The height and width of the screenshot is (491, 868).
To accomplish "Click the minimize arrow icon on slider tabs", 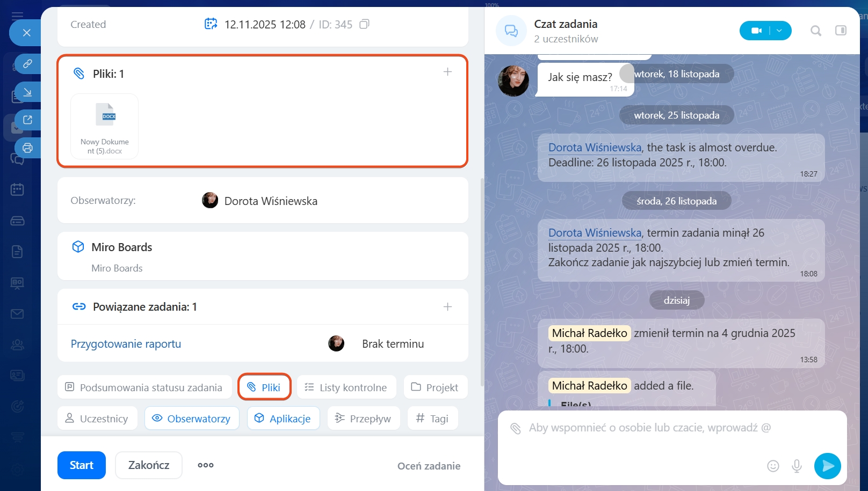I will click(x=27, y=92).
